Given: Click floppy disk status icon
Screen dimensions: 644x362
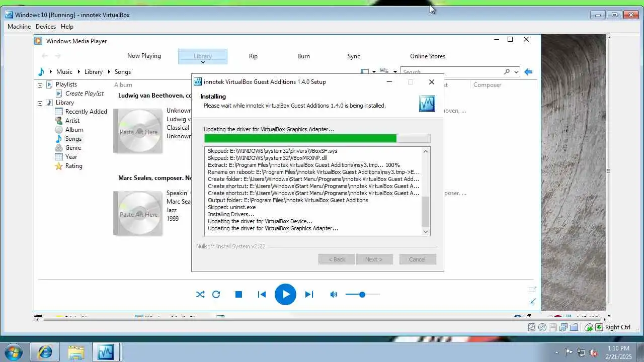Looking at the screenshot, I should pyautogui.click(x=553, y=327).
